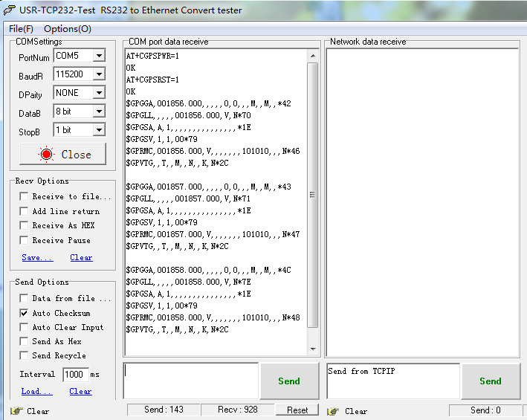Click the AT+CGPSPWR=1 line
Image resolution: width=527 pixels, height=420 pixels.
tap(152, 56)
